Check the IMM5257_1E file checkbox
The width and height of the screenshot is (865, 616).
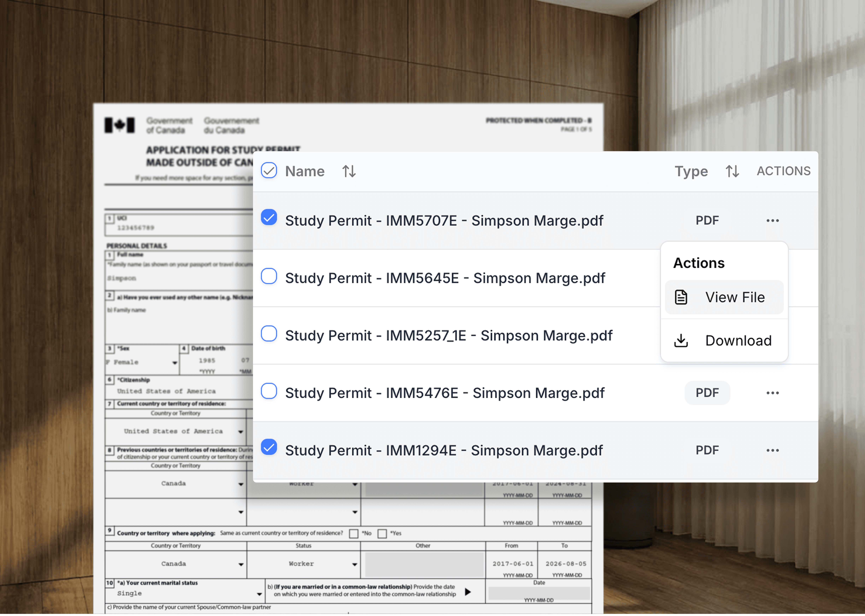[x=269, y=334]
